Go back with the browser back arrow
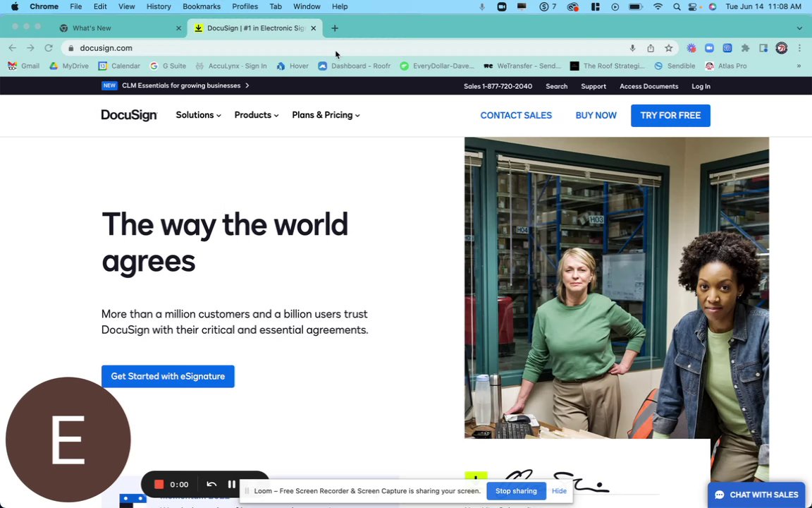Image resolution: width=812 pixels, height=508 pixels. coord(13,48)
